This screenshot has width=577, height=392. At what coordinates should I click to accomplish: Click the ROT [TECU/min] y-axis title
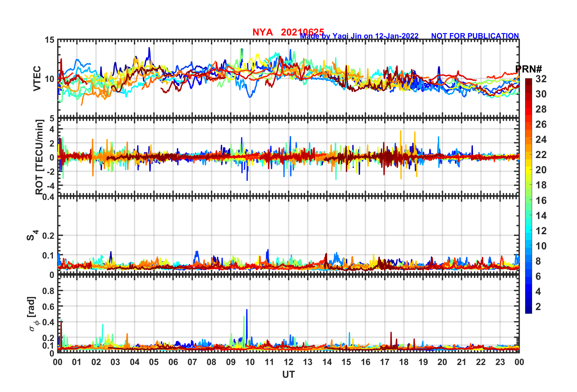(39, 157)
